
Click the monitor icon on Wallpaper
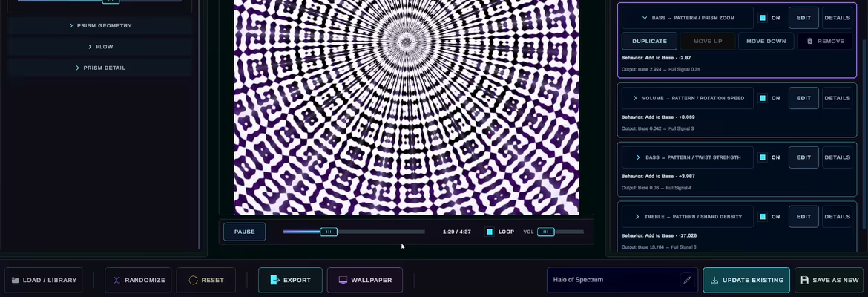tap(343, 281)
